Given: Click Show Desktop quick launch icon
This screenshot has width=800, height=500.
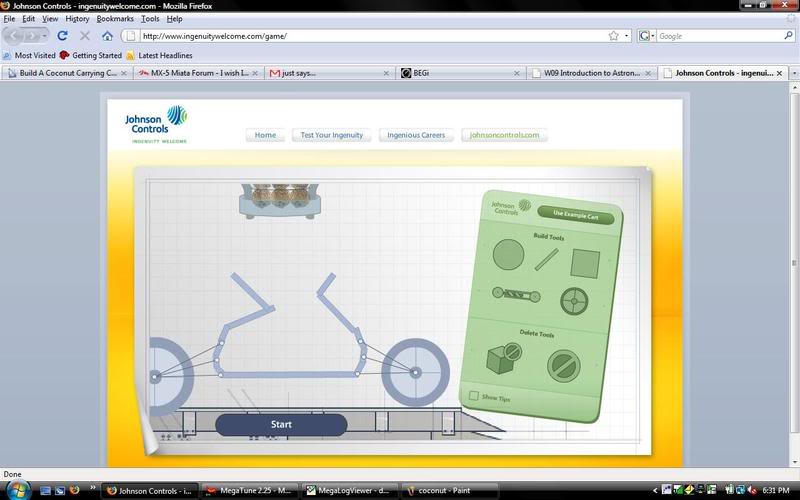Looking at the screenshot, I should [x=45, y=490].
